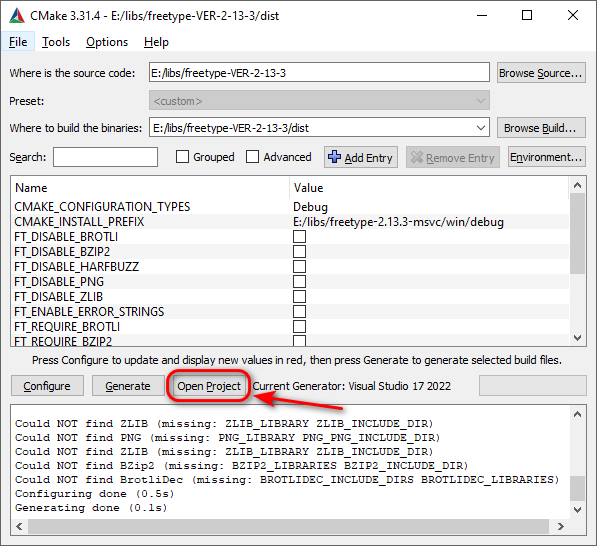Expand the build binaries path dropdown
The height and width of the screenshot is (546, 597).
click(481, 128)
